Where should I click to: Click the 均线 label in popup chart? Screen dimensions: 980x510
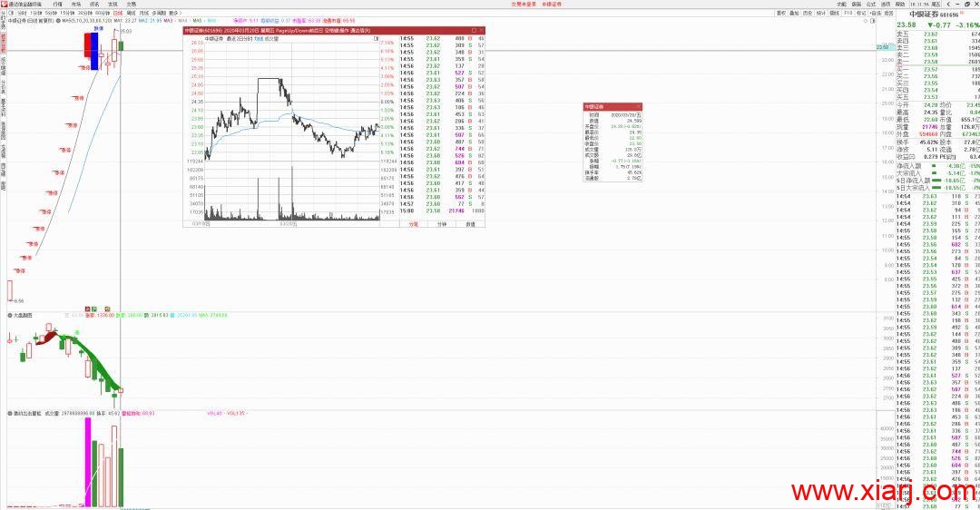tap(258, 38)
